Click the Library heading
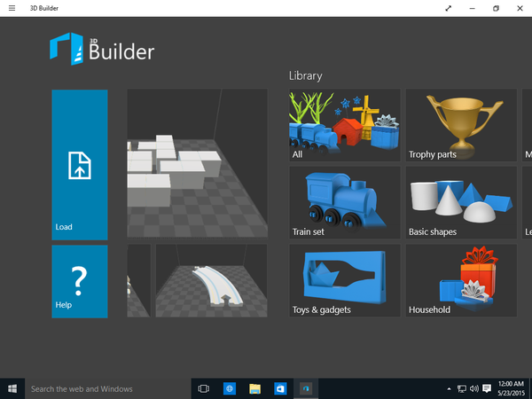 [x=306, y=75]
